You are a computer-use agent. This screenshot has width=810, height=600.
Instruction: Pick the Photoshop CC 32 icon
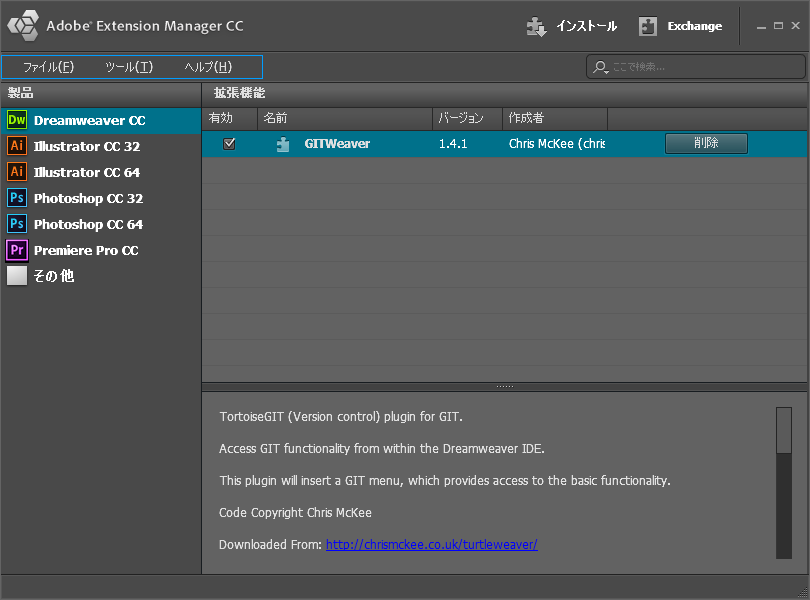(x=17, y=198)
